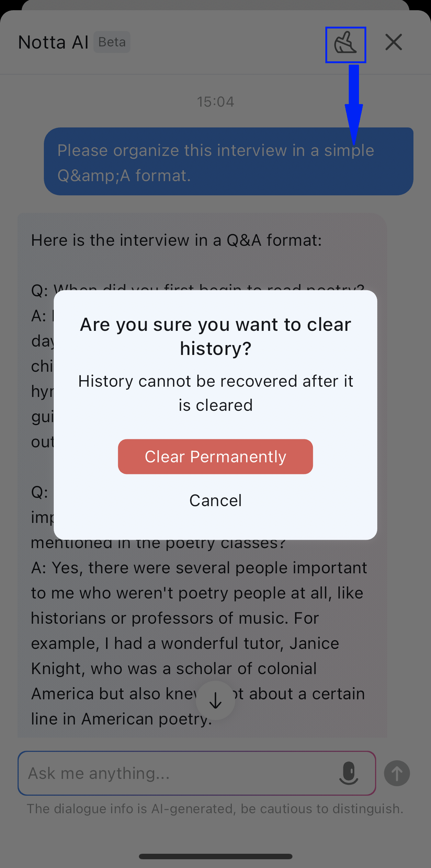Focus the Ask me anything field

pos(197,773)
